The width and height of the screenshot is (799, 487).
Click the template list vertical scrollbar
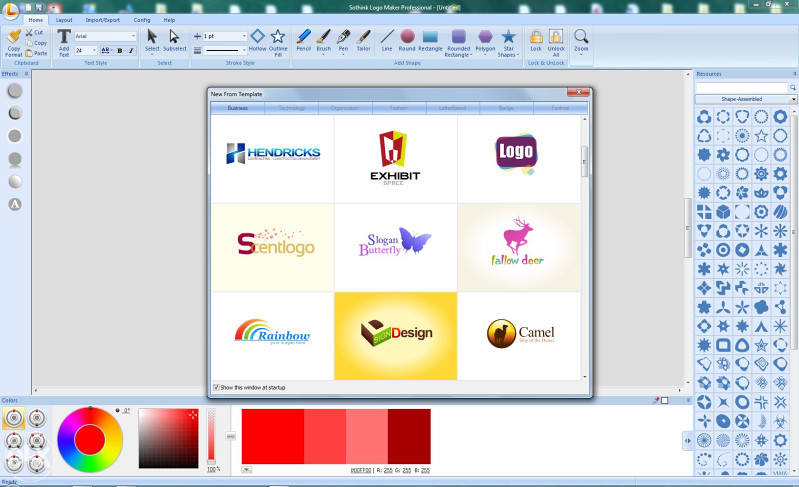pyautogui.click(x=584, y=161)
